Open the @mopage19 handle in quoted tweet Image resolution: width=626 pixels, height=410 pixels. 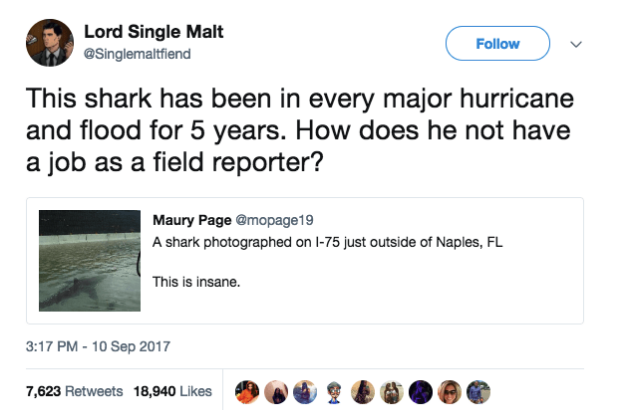tap(258, 220)
